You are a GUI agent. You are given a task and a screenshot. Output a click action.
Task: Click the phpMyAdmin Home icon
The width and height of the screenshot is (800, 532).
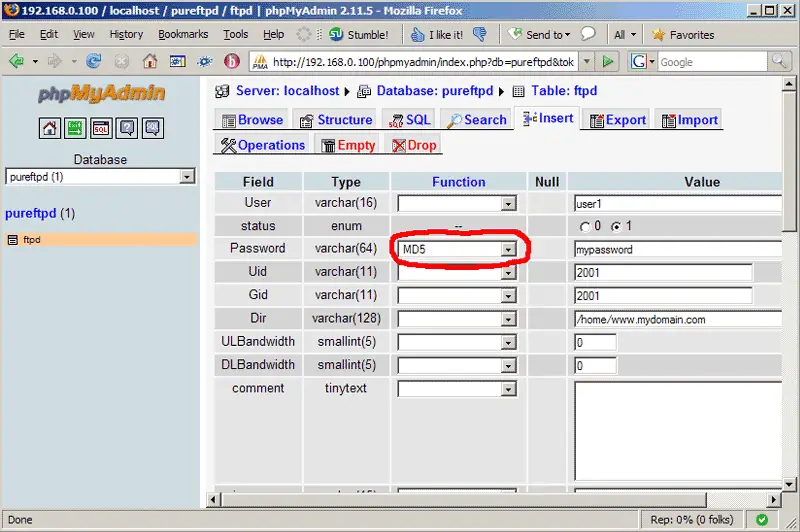[49, 128]
